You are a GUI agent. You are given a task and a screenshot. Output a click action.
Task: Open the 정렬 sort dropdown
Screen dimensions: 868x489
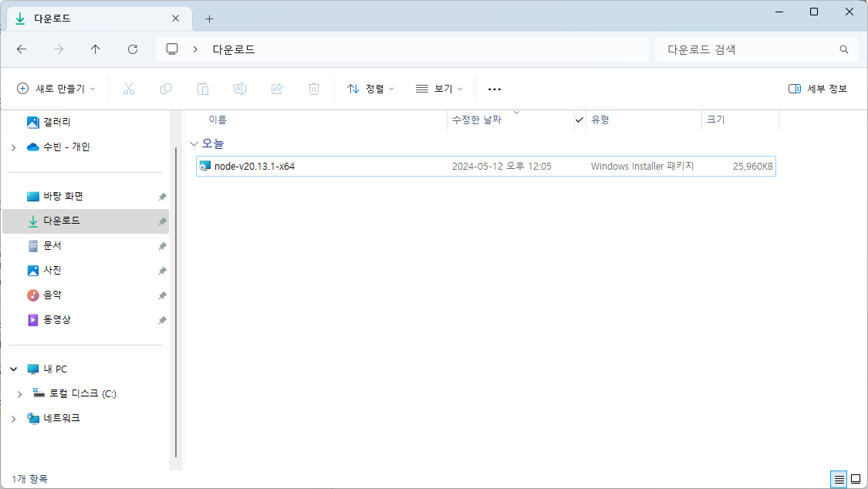pos(370,89)
